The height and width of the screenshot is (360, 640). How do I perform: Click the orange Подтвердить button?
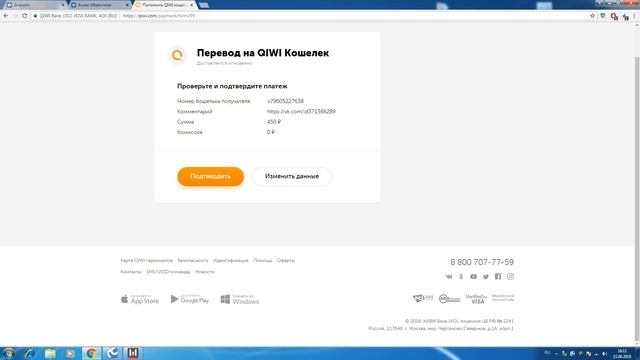pos(210,176)
